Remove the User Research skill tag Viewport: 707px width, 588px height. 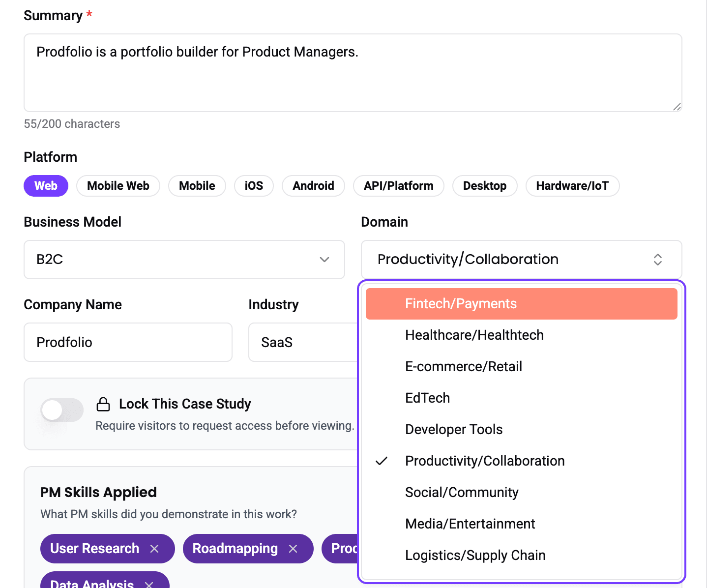point(154,549)
